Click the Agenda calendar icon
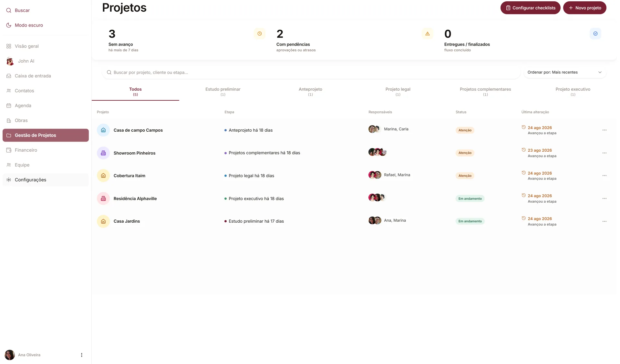 pyautogui.click(x=9, y=106)
